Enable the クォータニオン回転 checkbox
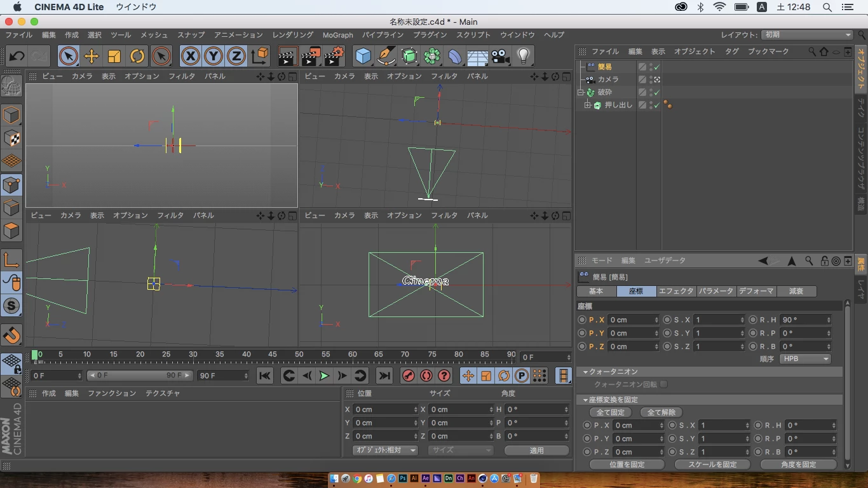 (663, 384)
